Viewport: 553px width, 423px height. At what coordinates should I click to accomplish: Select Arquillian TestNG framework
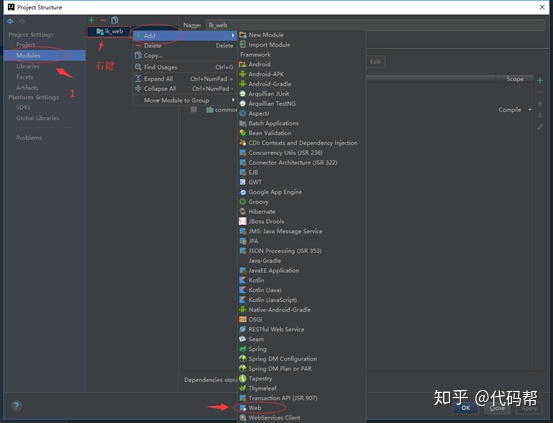(302, 103)
